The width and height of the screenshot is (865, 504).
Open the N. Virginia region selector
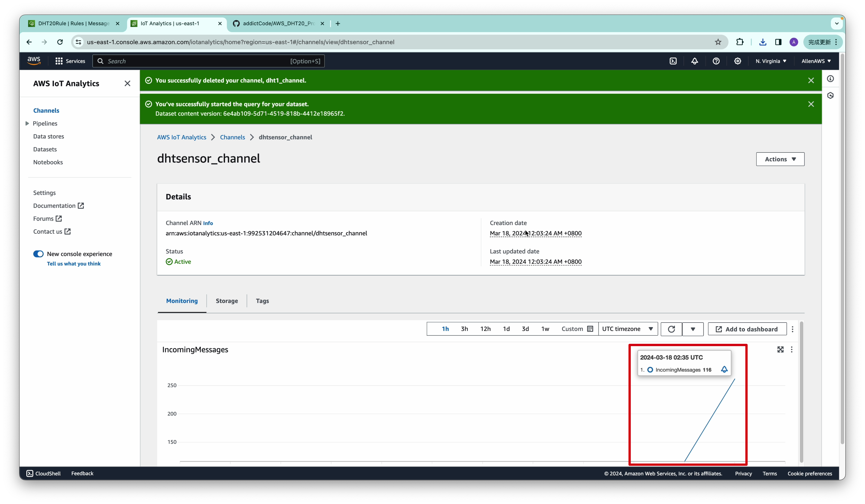771,61
